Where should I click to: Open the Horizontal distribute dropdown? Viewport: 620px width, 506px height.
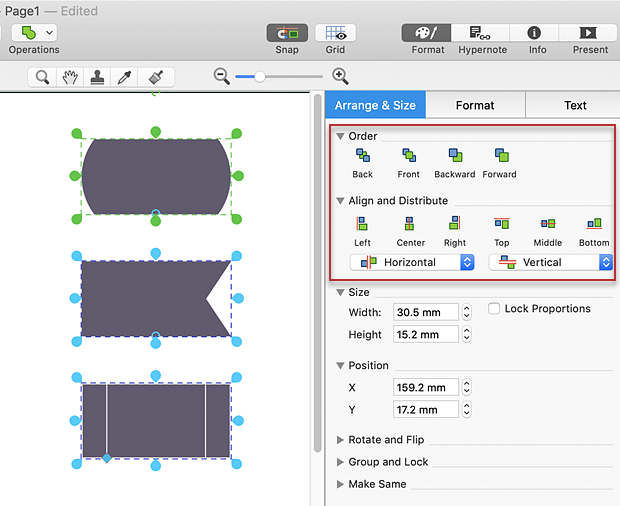click(x=412, y=262)
